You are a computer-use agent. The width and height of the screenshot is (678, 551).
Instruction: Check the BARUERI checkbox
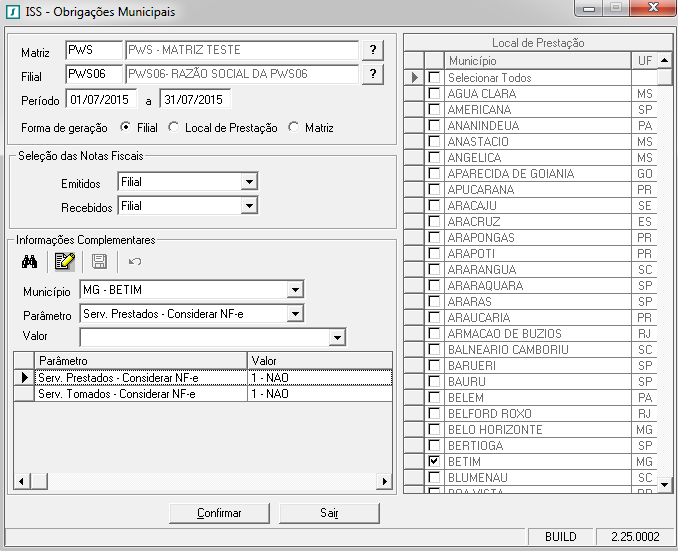click(434, 365)
